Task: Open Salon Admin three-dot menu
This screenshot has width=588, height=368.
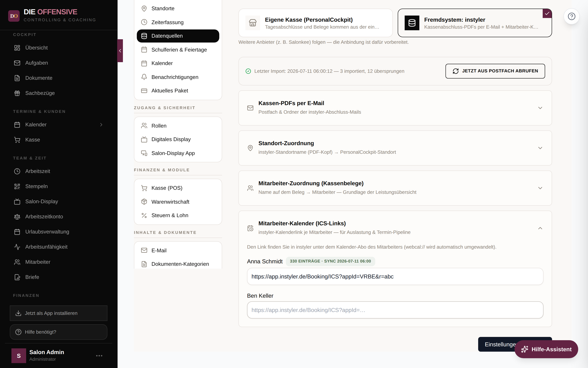Action: [x=99, y=356]
